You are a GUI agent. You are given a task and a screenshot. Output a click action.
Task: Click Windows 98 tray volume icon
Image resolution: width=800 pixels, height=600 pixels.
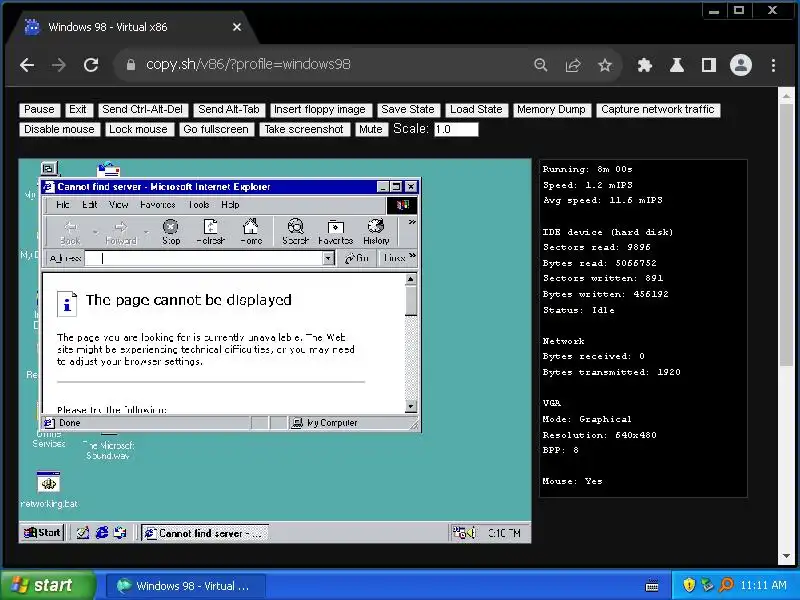[471, 533]
